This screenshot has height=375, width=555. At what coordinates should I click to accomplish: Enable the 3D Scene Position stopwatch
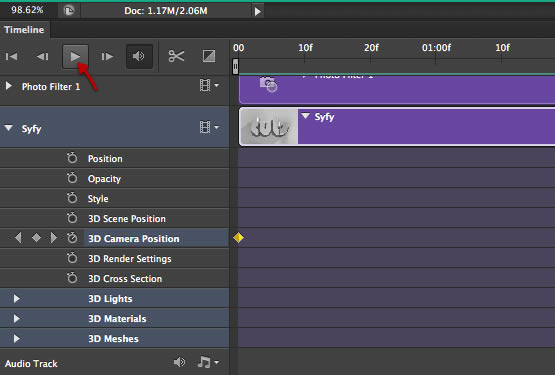[x=72, y=218]
